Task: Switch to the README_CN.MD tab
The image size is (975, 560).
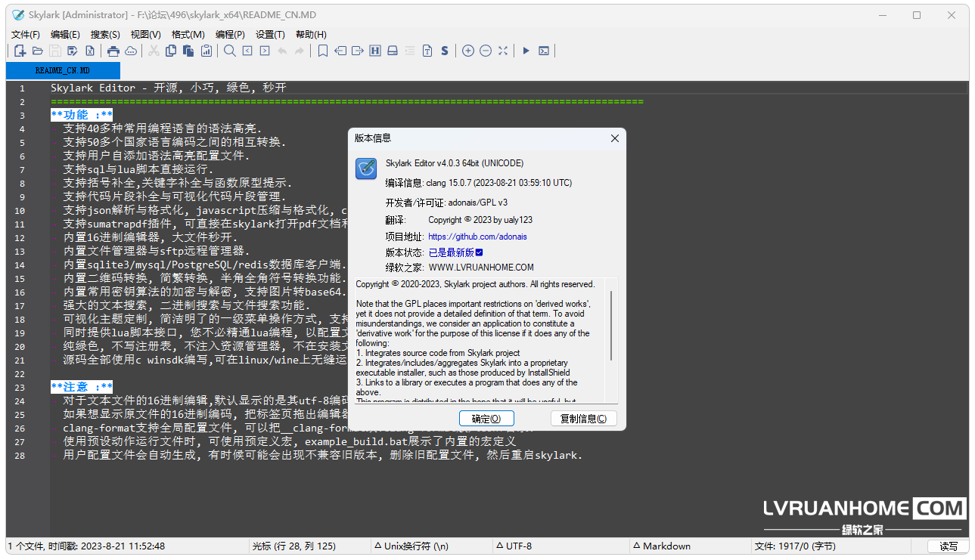Action: pyautogui.click(x=62, y=70)
